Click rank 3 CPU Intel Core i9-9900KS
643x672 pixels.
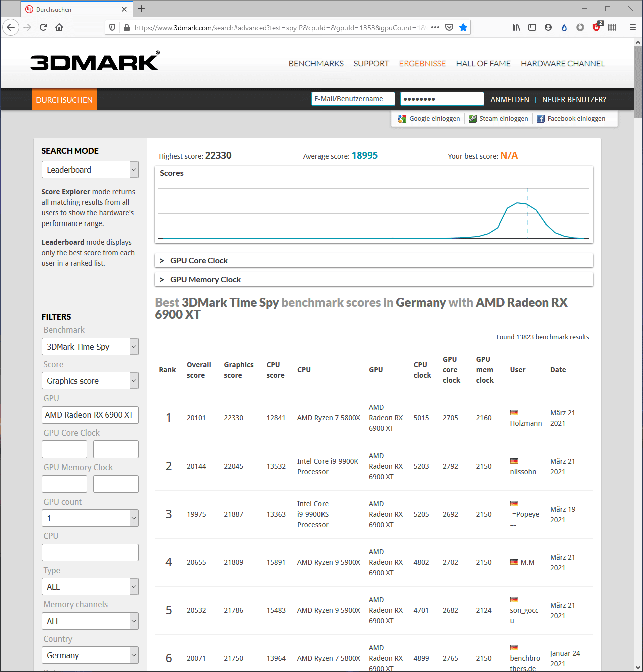coord(313,514)
